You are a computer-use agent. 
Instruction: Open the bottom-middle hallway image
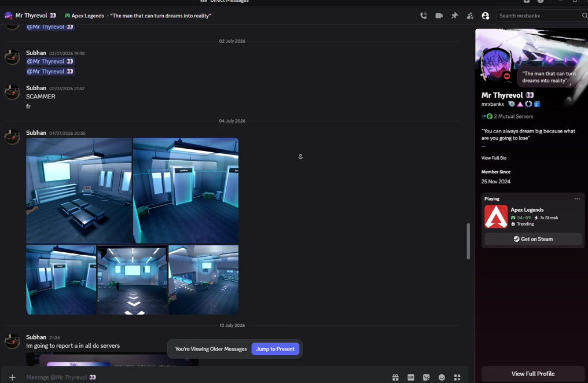pyautogui.click(x=133, y=279)
